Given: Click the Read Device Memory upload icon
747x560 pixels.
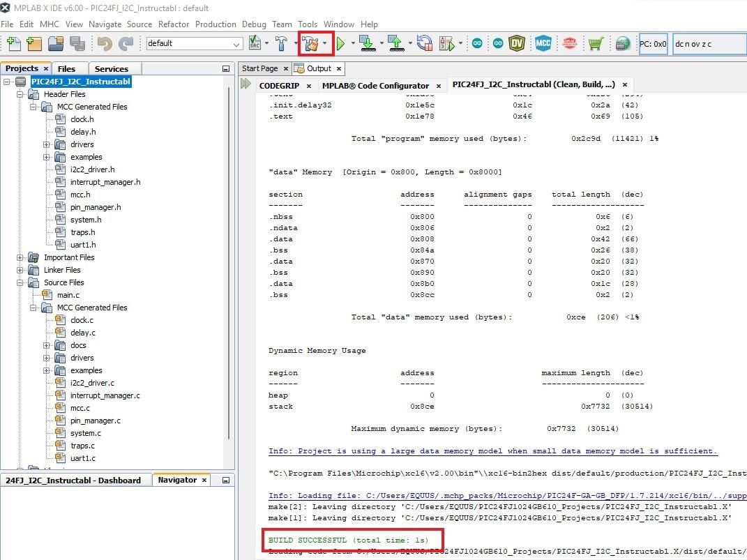Looking at the screenshot, I should (396, 44).
